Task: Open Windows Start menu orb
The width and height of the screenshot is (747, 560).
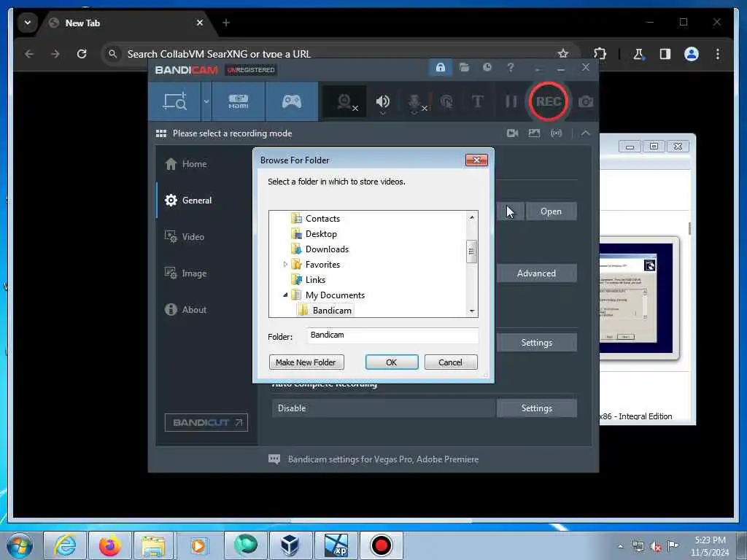Action: click(x=20, y=545)
